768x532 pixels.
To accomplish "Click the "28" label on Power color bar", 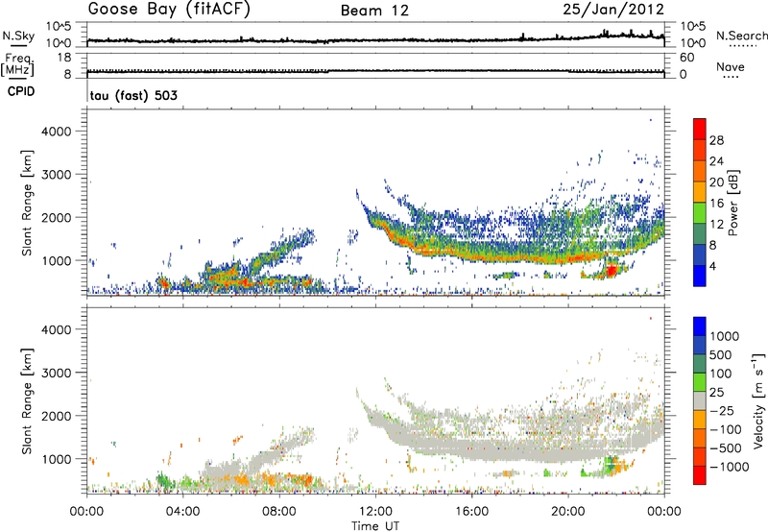I will coord(716,140).
